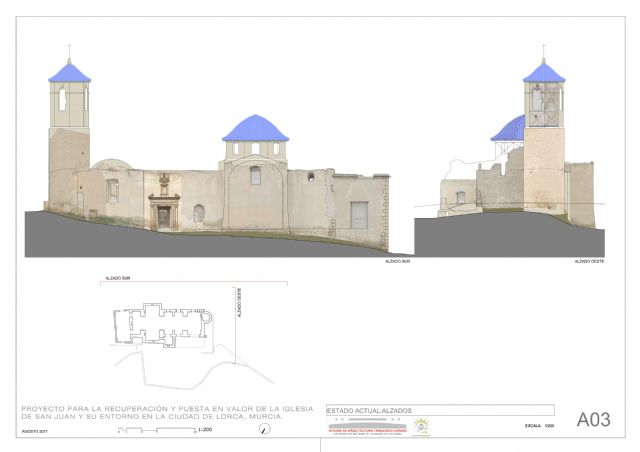Click the cross atop the right bell tower
The height and width of the screenshot is (452, 640).
click(x=544, y=50)
